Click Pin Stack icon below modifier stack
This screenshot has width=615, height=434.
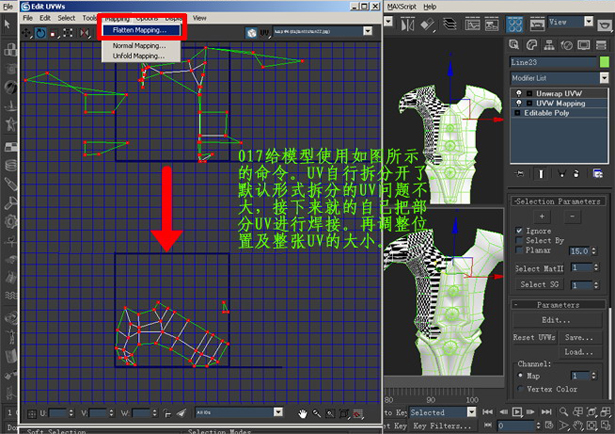click(520, 174)
